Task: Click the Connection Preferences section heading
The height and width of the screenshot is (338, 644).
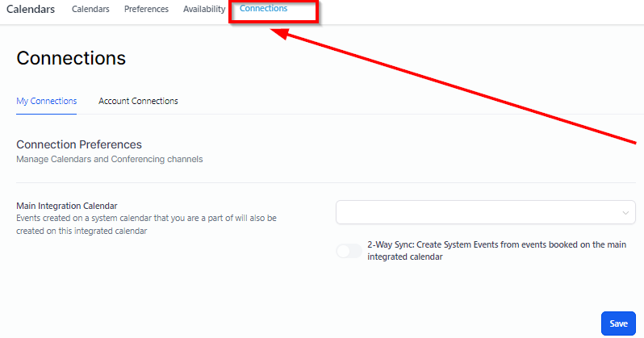Action: click(79, 144)
